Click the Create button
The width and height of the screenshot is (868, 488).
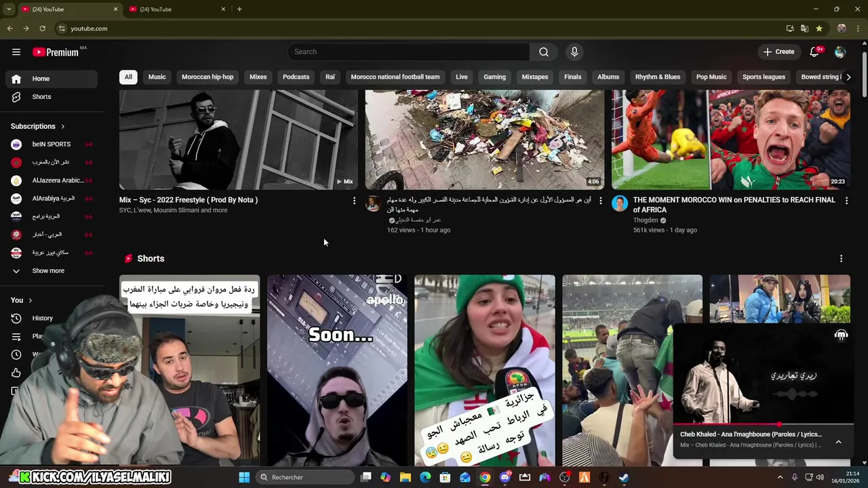coord(778,52)
